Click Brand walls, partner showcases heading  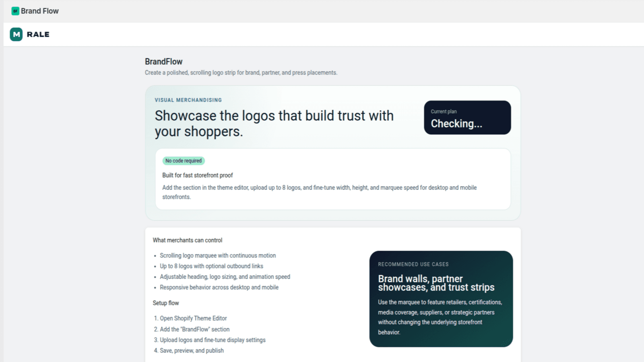(436, 283)
